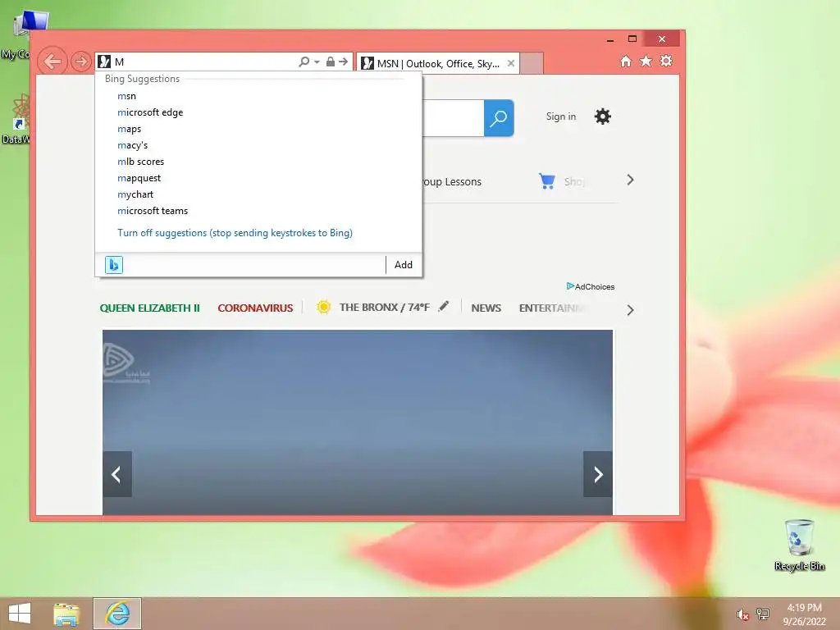Open the Group Lessons link
The width and height of the screenshot is (840, 630).
452,181
